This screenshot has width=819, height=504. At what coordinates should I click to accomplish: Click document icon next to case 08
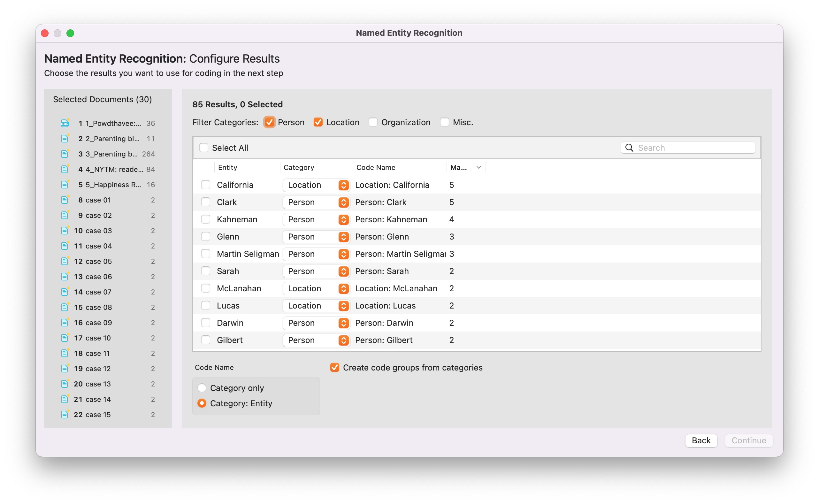point(65,307)
